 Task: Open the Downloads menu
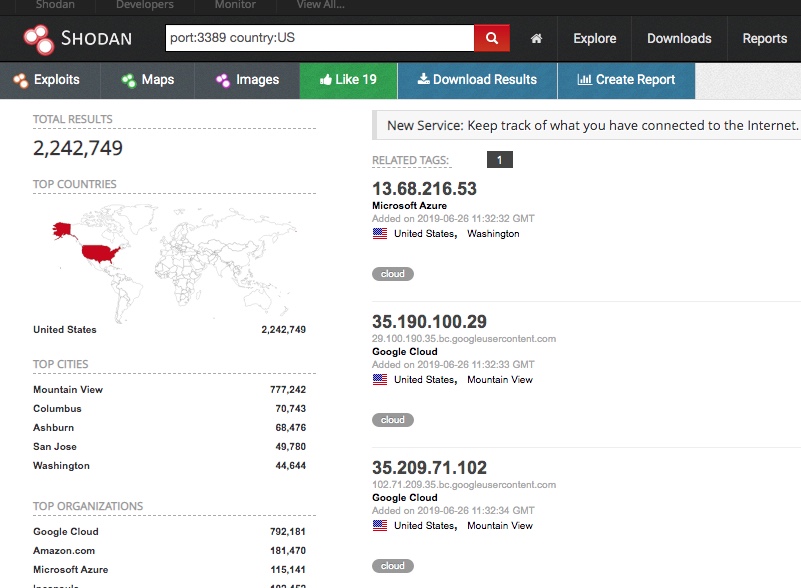679,38
